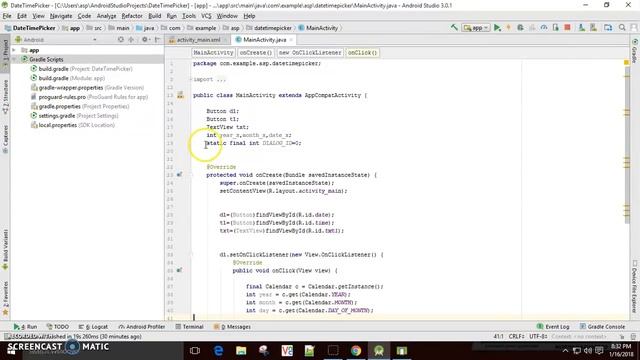Viewport: 640px width, 360px height.
Task: Open SDK Manager from the toolbar
Action: [593, 27]
